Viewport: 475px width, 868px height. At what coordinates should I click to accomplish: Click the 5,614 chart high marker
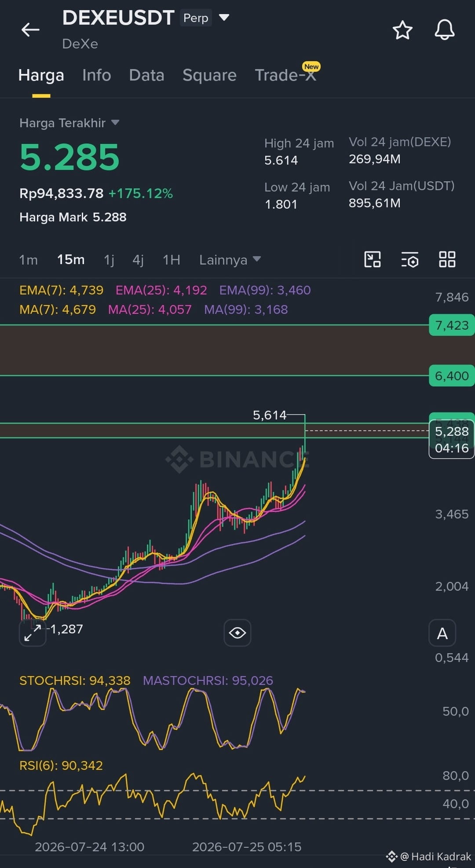270,415
